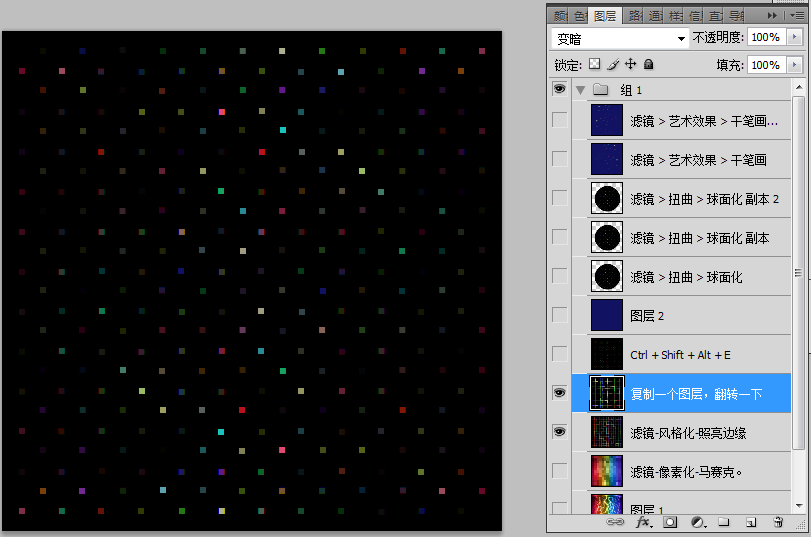Open the 变暗 blend mode dropdown
Screen dimensions: 811x537
click(620, 38)
